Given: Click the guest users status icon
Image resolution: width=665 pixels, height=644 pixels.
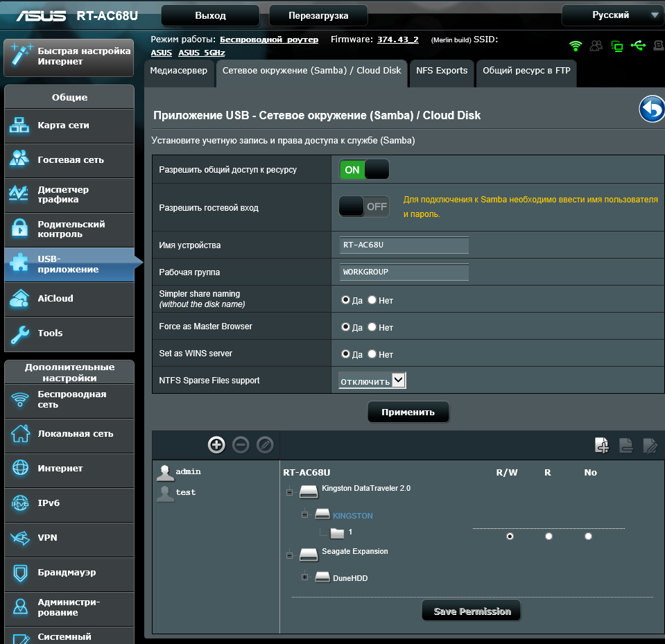Looking at the screenshot, I should [x=596, y=45].
